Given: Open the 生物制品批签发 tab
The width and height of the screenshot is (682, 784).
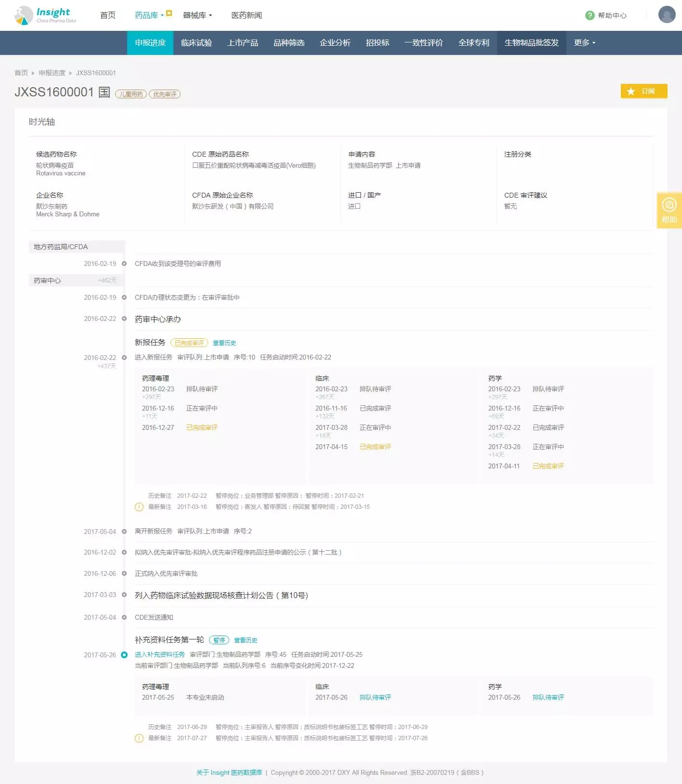Looking at the screenshot, I should pos(531,43).
